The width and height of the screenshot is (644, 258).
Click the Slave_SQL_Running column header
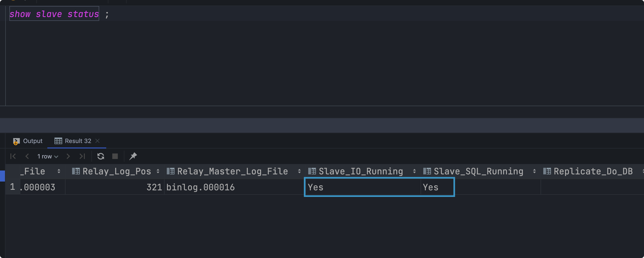(x=478, y=171)
